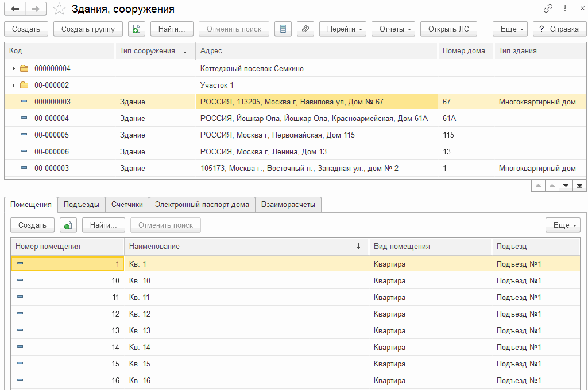Open the Отчеты dropdown
This screenshot has height=390, width=588.
pyautogui.click(x=393, y=29)
